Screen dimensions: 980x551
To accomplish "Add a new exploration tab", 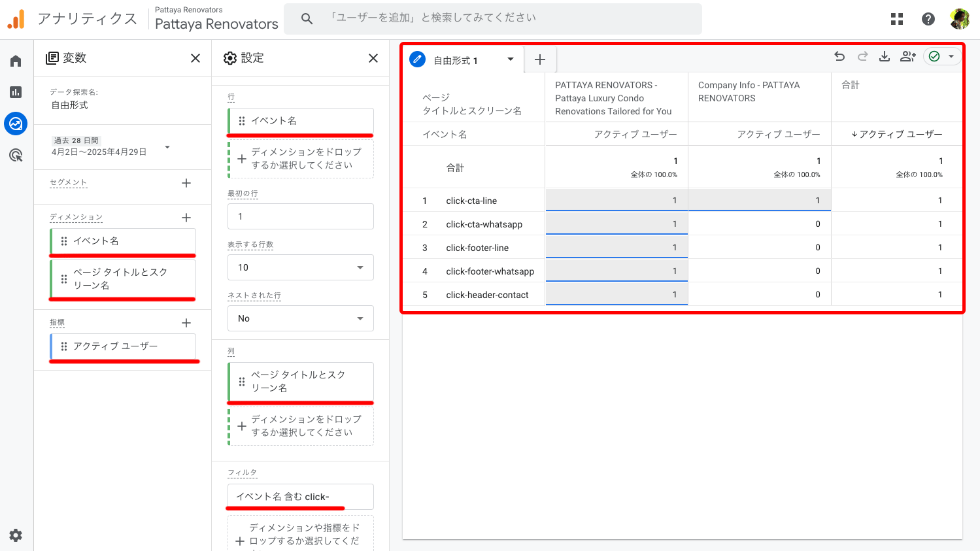I will tap(540, 60).
